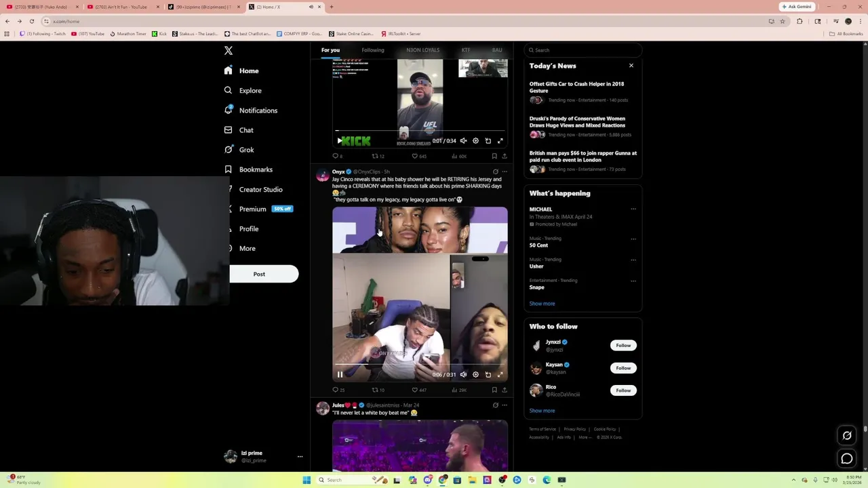Open the Home page from the sidebar

coord(241,70)
